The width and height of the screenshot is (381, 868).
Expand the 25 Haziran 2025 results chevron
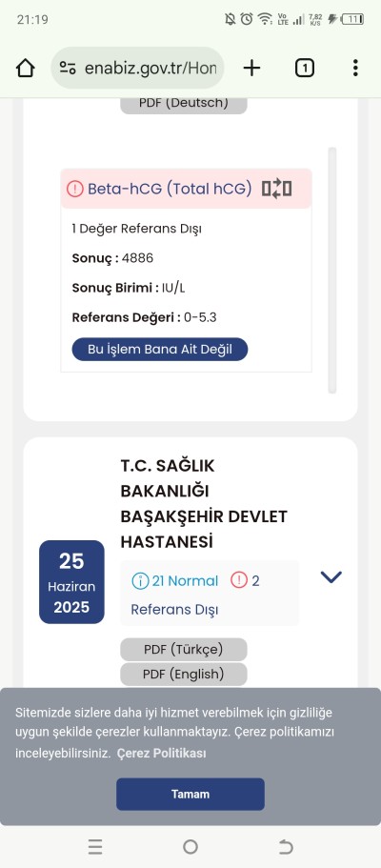(331, 577)
